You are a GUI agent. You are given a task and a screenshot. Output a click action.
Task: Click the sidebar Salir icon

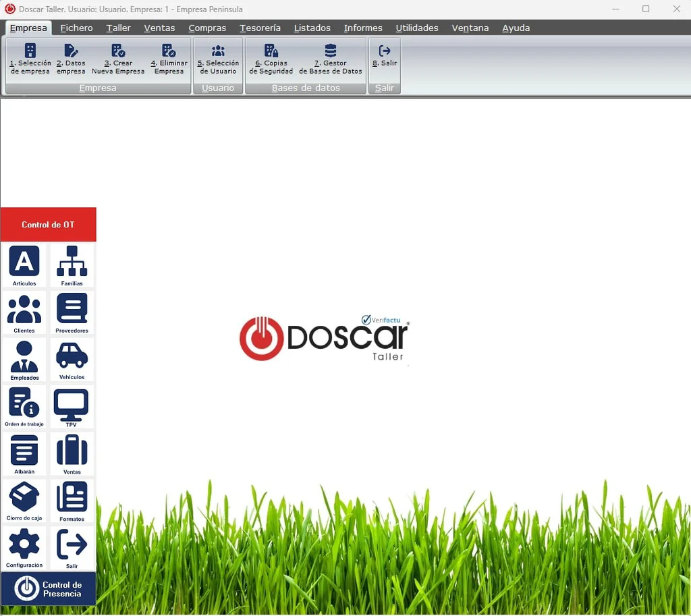pos(72,548)
